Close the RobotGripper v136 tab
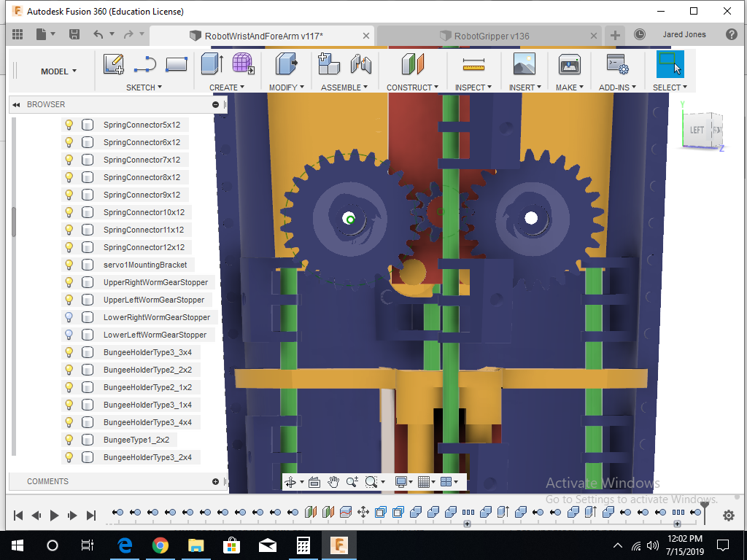Image resolution: width=747 pixels, height=560 pixels. pos(594,36)
